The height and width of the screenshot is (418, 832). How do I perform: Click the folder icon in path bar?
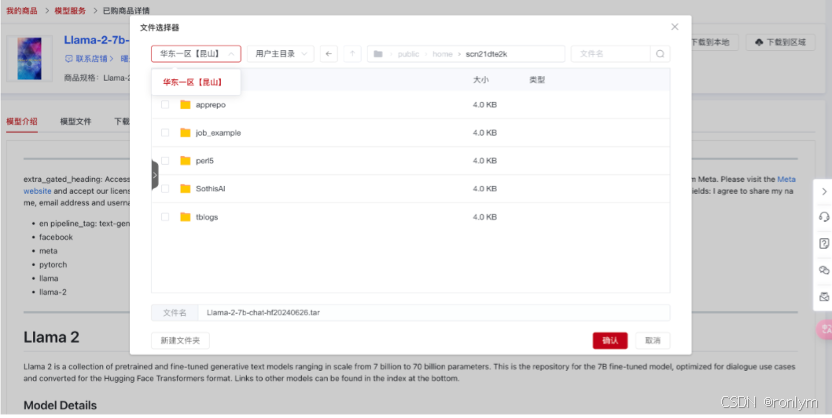pyautogui.click(x=378, y=54)
